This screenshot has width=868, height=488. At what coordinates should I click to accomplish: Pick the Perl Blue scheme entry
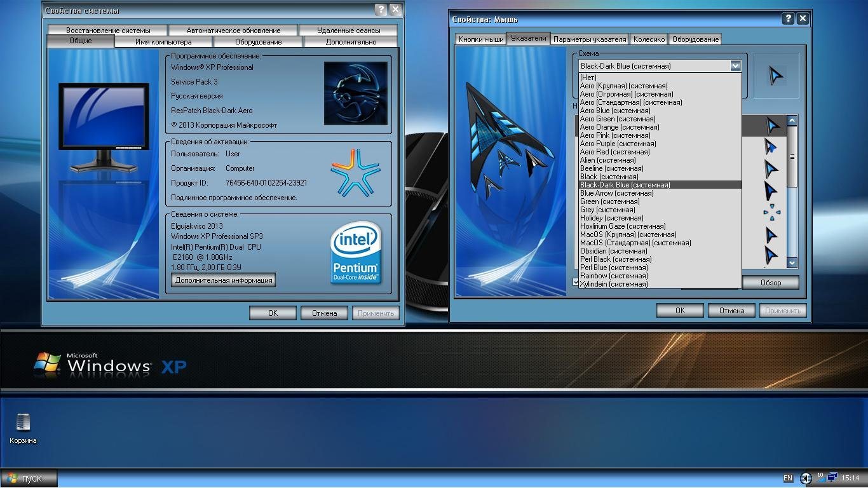660,268
